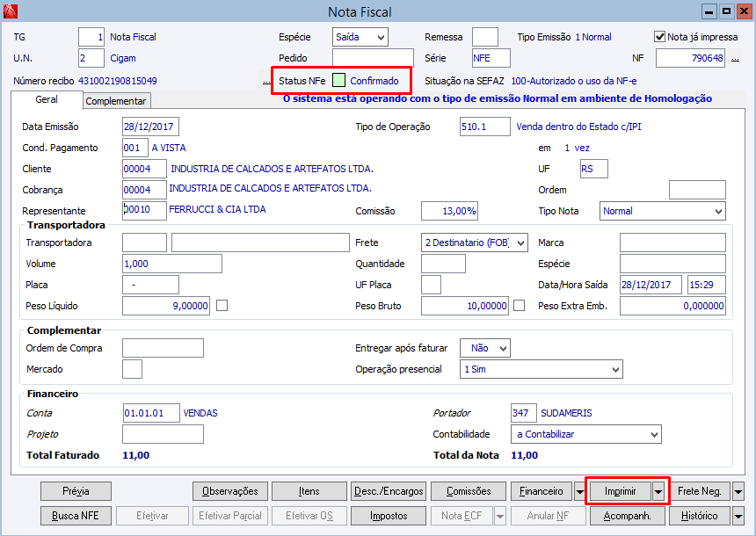The image size is (756, 536).
Task: Uncheck the Nota já impressa checkbox
Action: pos(658,35)
